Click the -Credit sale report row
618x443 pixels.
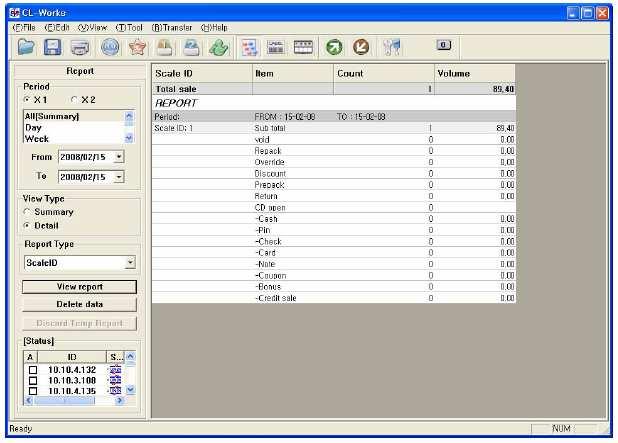[333, 298]
